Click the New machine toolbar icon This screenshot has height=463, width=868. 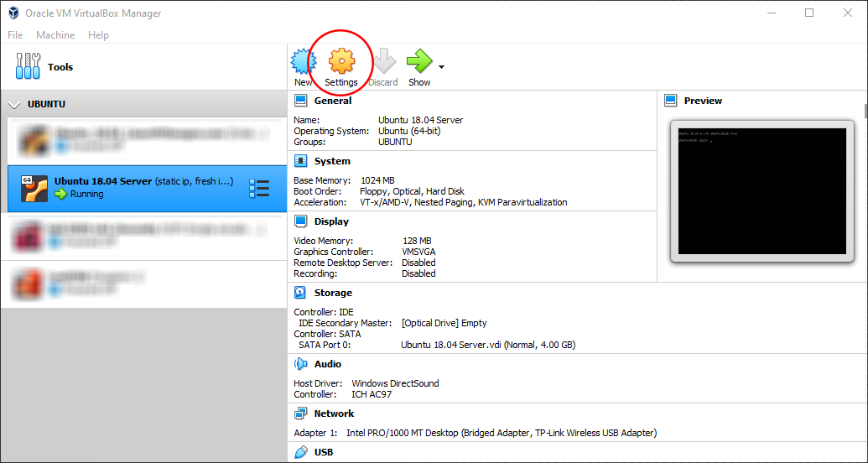[x=304, y=61]
